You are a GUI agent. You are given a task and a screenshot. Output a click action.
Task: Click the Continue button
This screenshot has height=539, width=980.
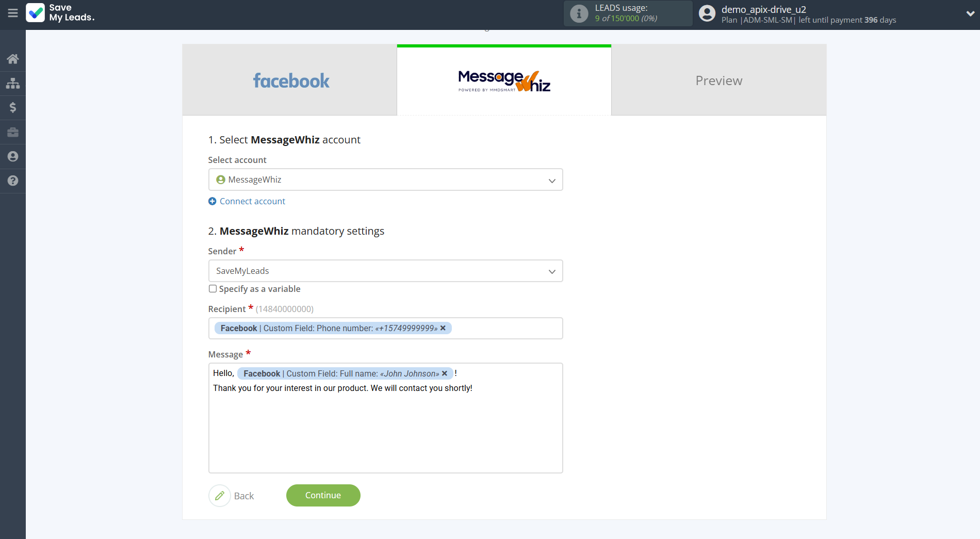pos(323,495)
